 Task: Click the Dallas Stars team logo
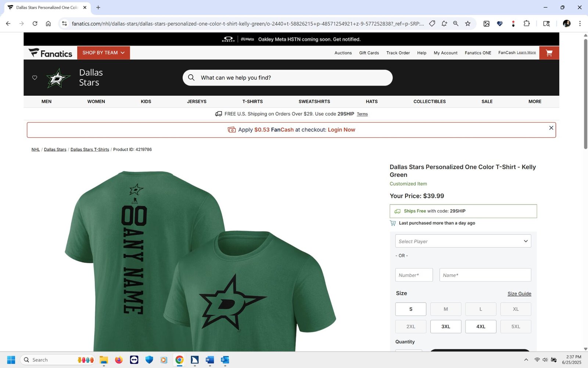pyautogui.click(x=58, y=78)
